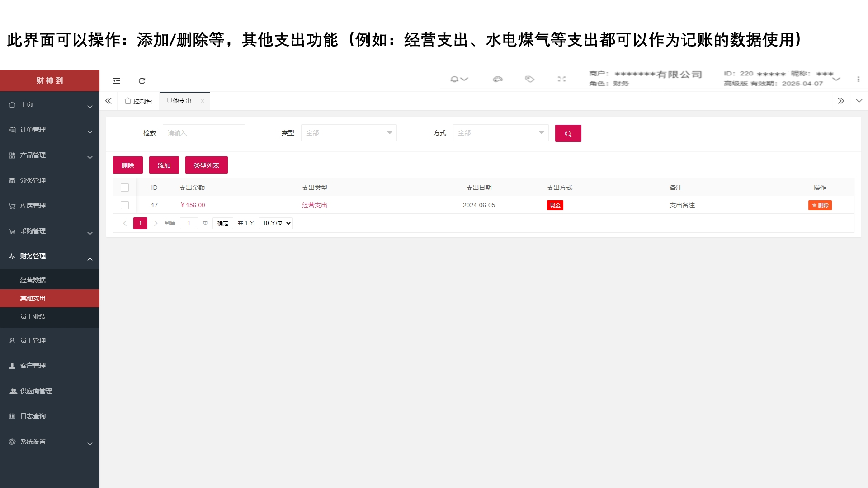Click the refresh icon in header
Viewport: 868px width, 488px height.
point(142,81)
